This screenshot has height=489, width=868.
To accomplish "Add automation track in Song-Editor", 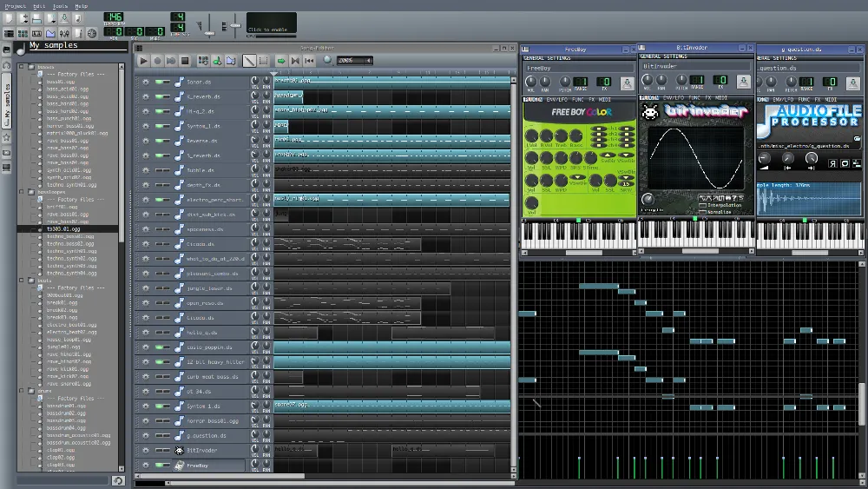I will pos(231,61).
